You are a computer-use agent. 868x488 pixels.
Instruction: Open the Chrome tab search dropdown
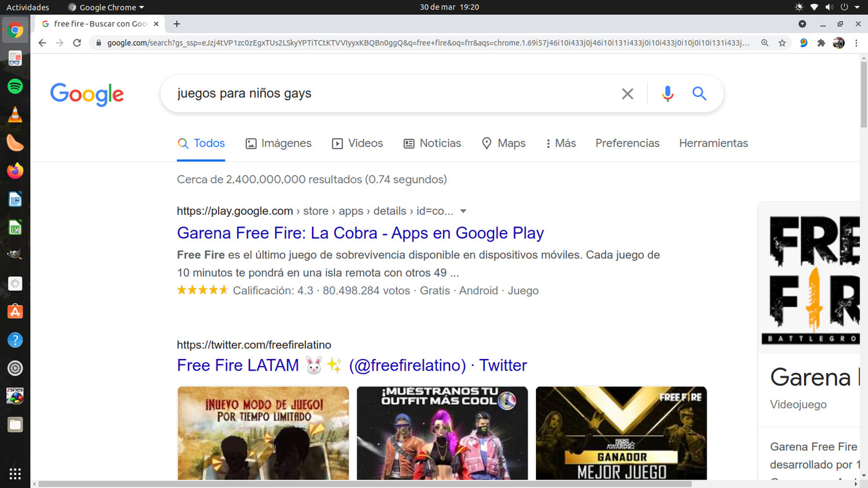[802, 24]
